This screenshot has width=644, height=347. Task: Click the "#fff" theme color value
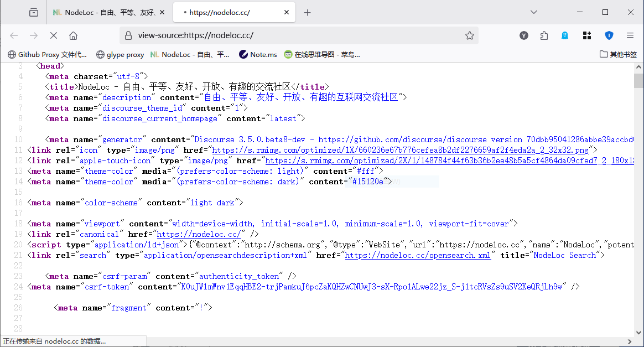366,171
